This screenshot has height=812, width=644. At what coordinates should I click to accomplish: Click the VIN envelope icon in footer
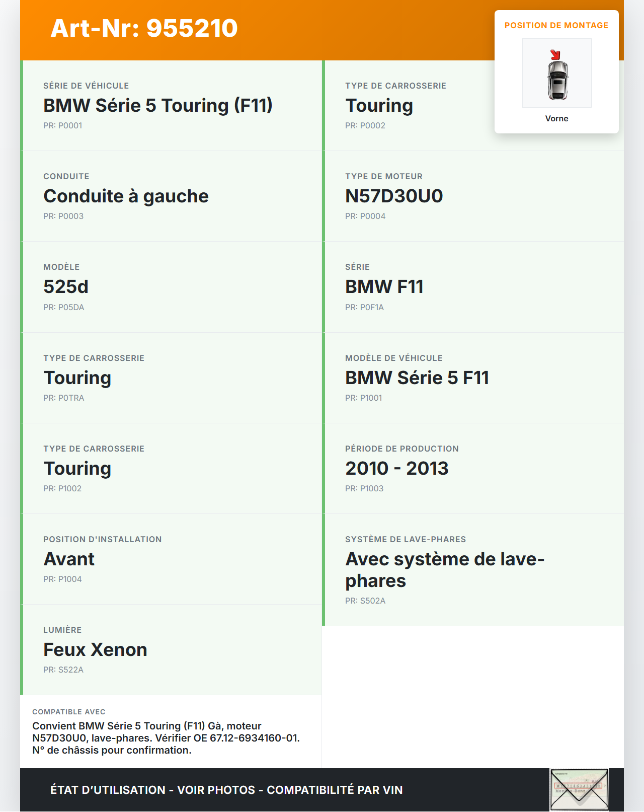pyautogui.click(x=579, y=789)
